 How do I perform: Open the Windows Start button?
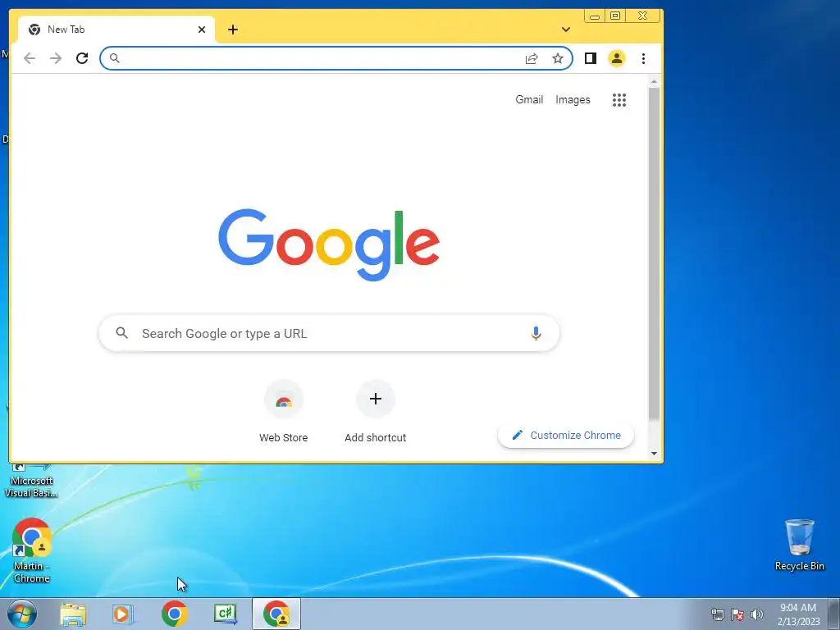(21, 614)
